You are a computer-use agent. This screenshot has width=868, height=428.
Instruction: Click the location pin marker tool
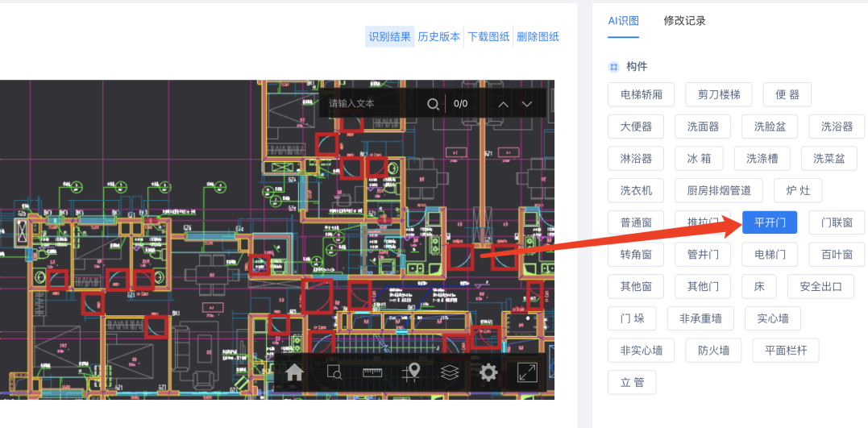point(411,372)
